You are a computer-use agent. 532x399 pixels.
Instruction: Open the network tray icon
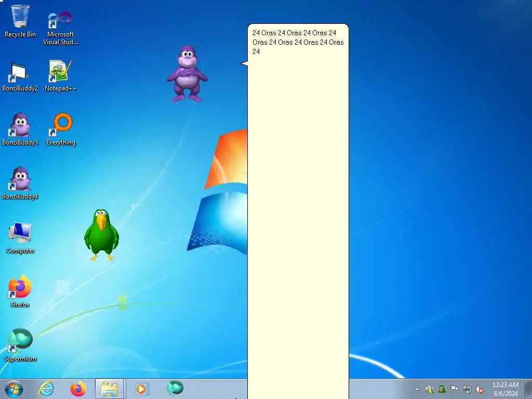coord(467,390)
